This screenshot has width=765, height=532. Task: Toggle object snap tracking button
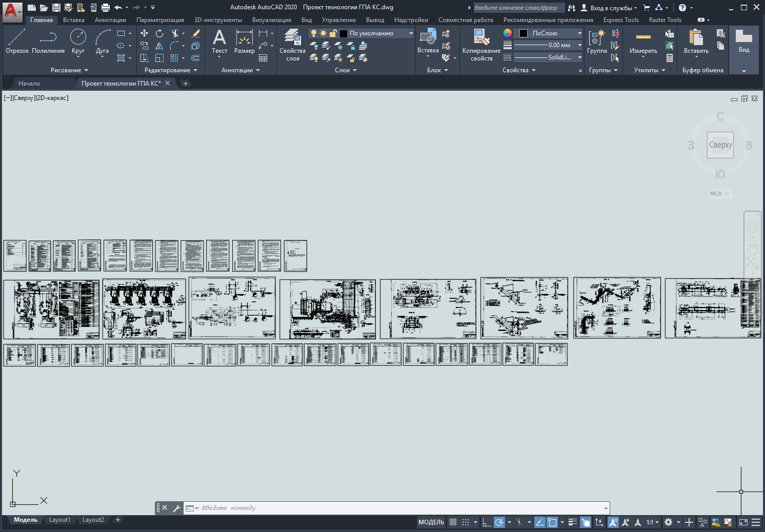(540, 522)
